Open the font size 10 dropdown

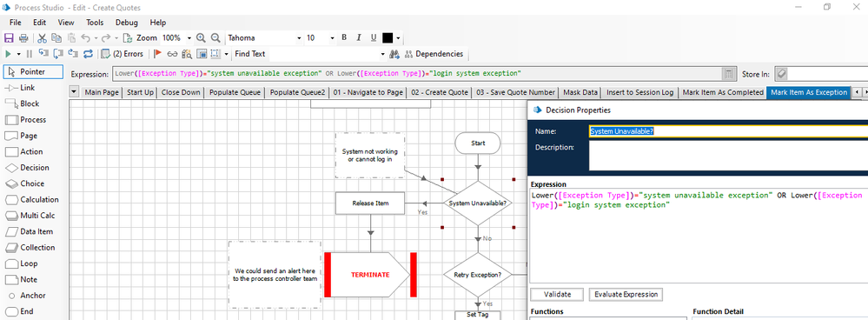click(332, 38)
